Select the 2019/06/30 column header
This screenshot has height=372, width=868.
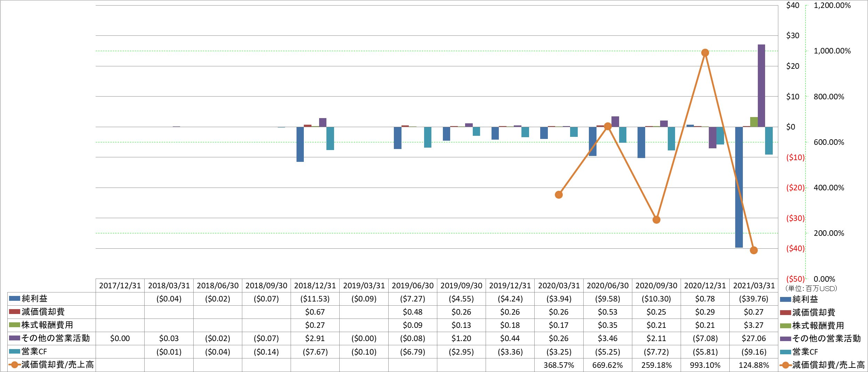click(x=413, y=286)
